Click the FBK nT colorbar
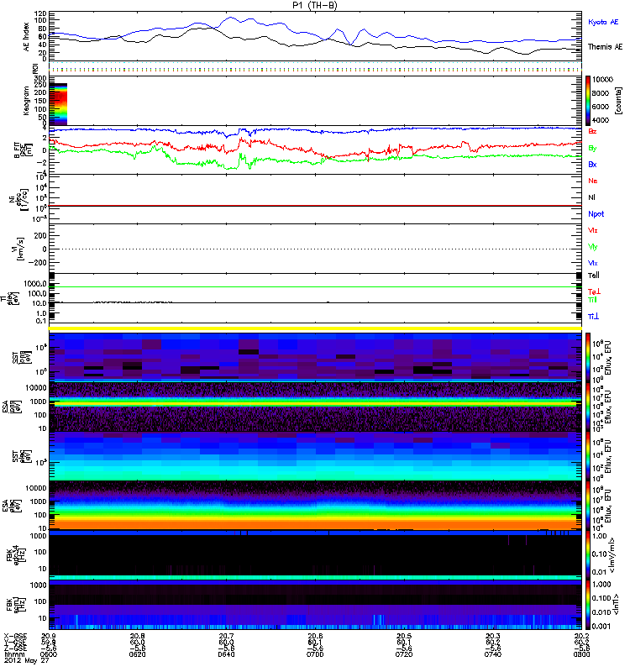Viewport: 630px width, 672px height. 588,605
